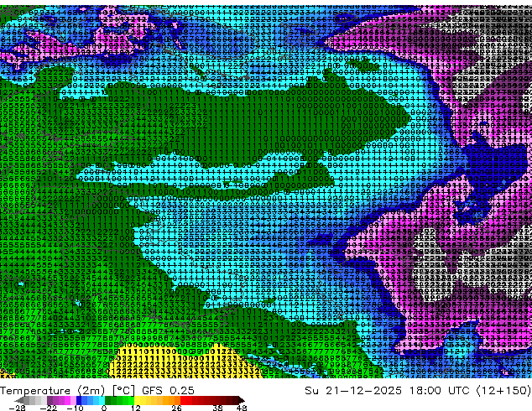532x411 pixels.
Task: Click the '38' legend value
Action: (x=217, y=408)
